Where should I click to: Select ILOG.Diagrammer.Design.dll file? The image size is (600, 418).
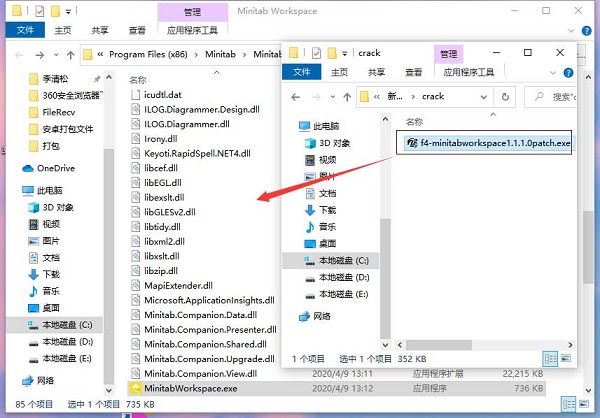pos(195,109)
